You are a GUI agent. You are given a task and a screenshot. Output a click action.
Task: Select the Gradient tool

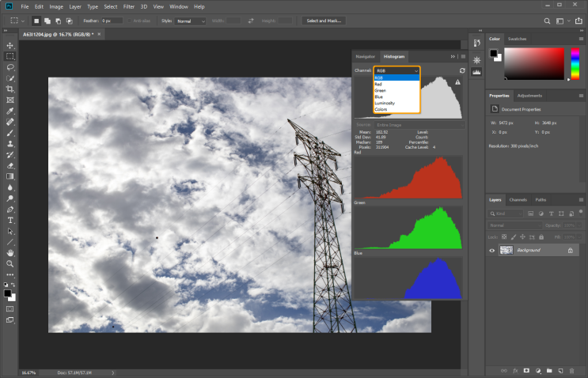point(10,176)
